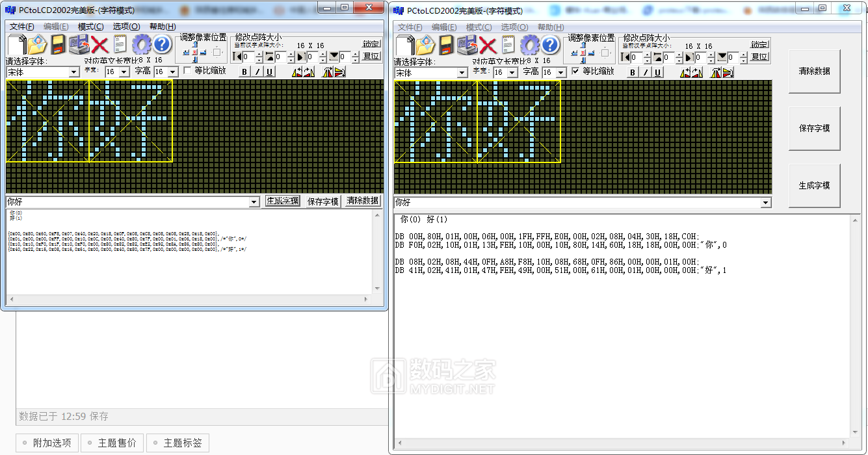Click horizontal scrollbar of left output area
The image size is (868, 455).
189,300
